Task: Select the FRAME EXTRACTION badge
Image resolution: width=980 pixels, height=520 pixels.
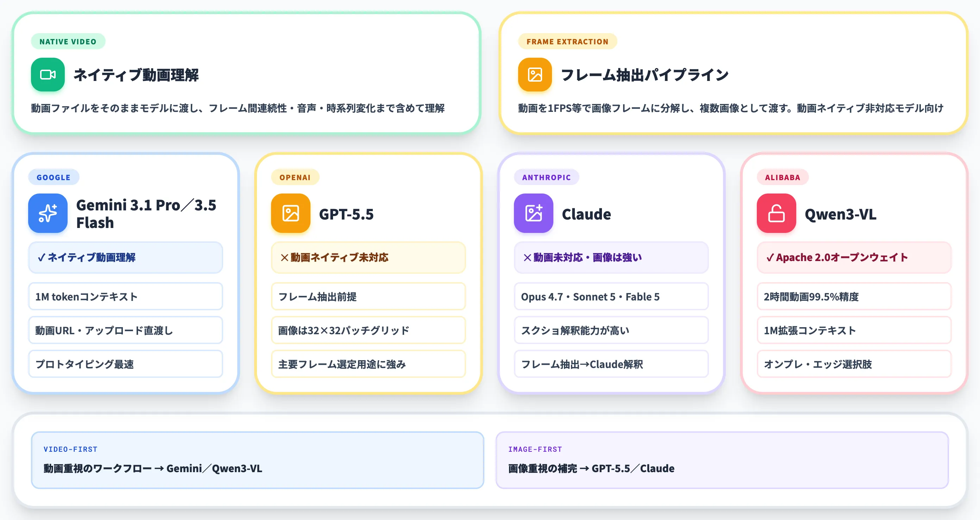Action: (x=567, y=42)
